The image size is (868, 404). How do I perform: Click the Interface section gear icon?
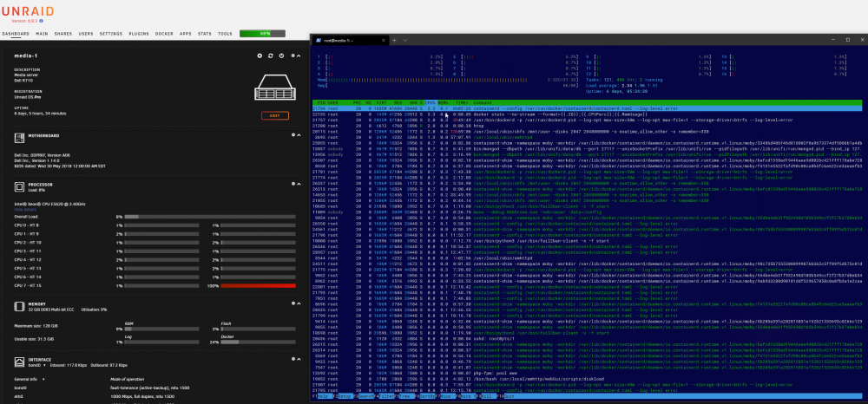(293, 359)
